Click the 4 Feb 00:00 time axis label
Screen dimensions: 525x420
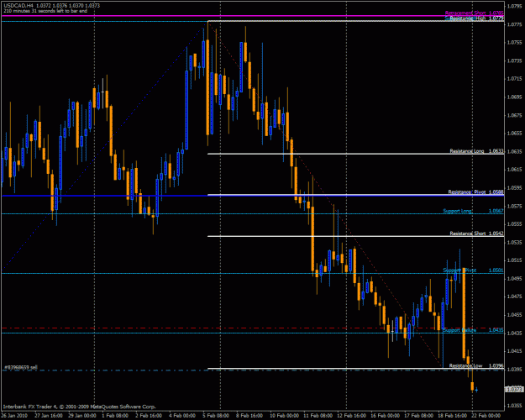pos(182,415)
